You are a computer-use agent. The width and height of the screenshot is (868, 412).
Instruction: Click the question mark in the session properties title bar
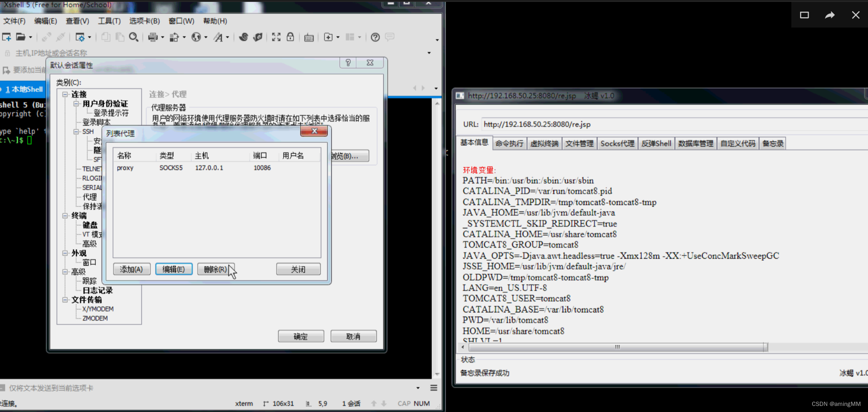click(x=348, y=63)
